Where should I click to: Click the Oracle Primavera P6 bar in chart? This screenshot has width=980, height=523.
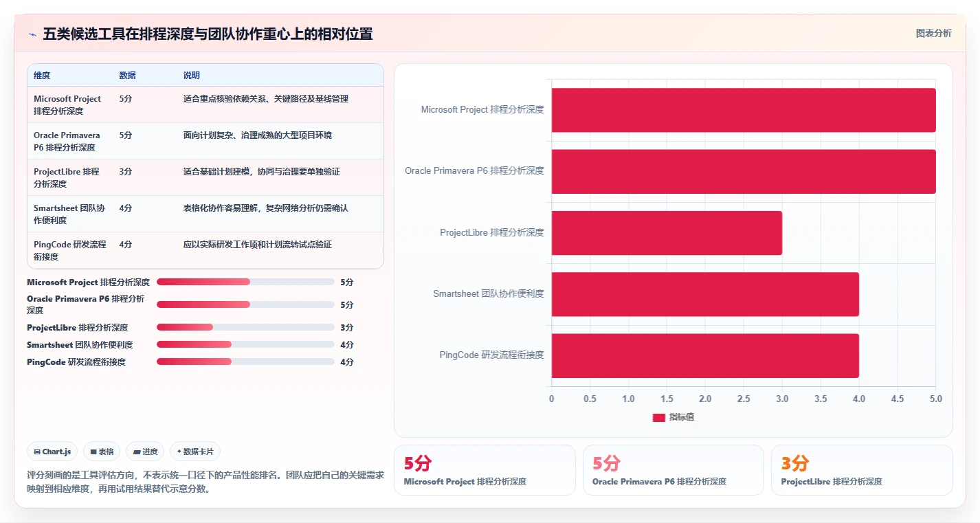744,171
